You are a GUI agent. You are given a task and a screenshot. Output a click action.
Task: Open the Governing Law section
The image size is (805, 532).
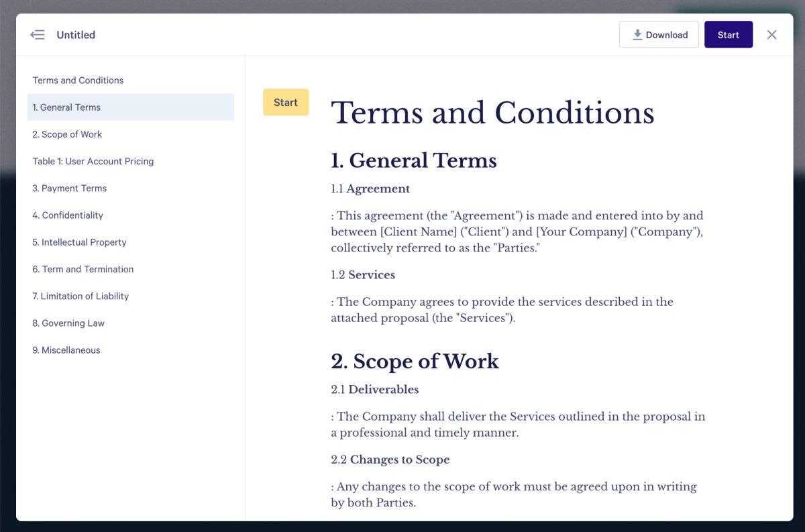tap(68, 323)
